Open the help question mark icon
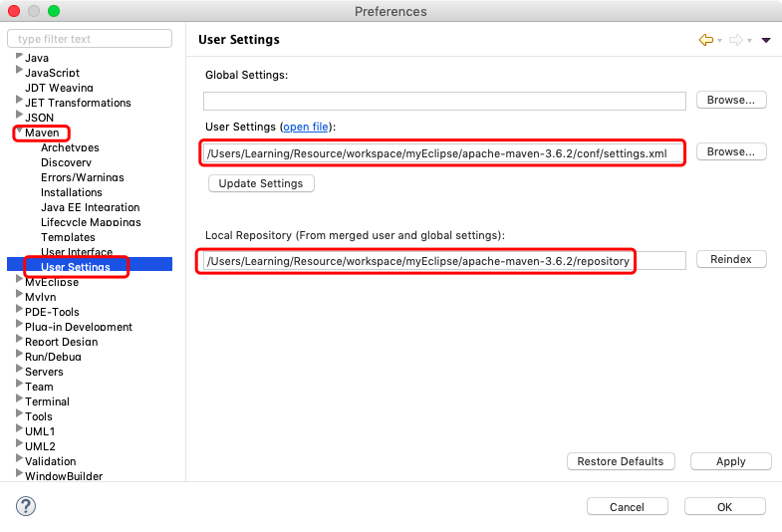The image size is (782, 532). [26, 506]
